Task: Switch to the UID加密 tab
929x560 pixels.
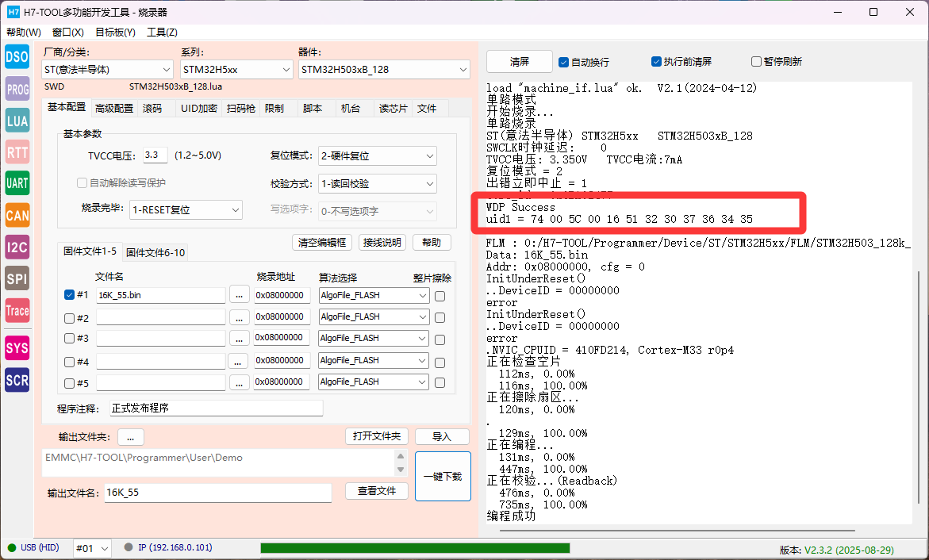Action: (x=199, y=109)
